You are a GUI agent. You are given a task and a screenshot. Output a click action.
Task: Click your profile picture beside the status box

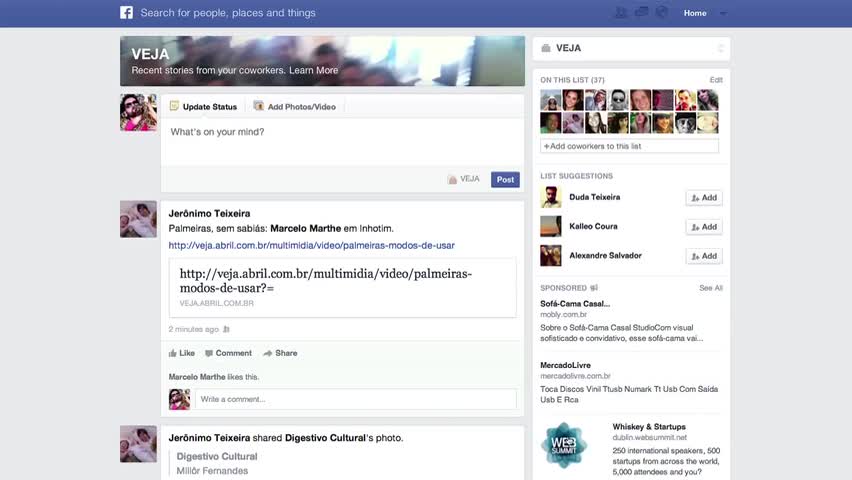[139, 113]
